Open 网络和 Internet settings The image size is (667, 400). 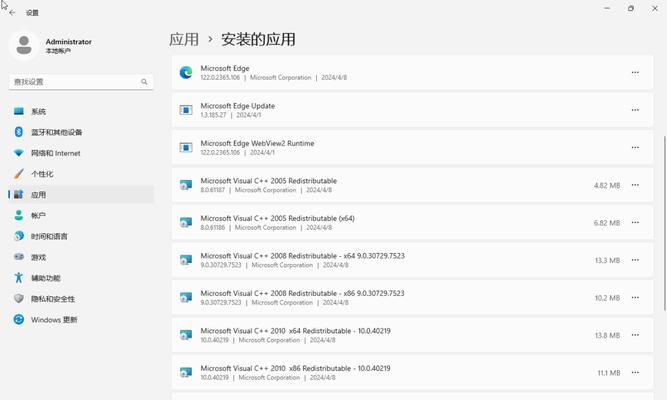81,153
